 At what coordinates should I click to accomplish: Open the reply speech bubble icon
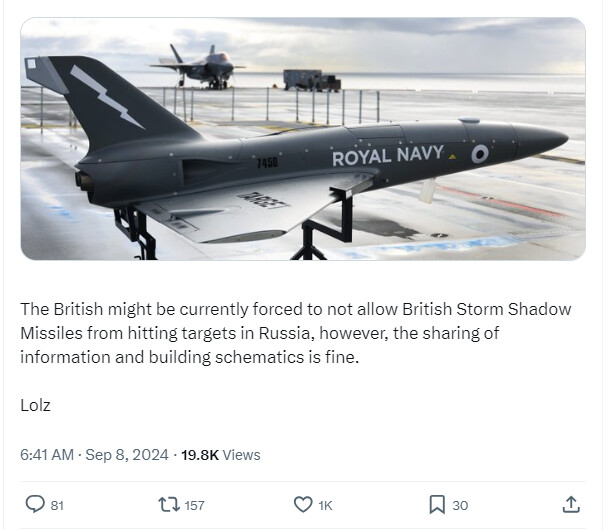(35, 504)
